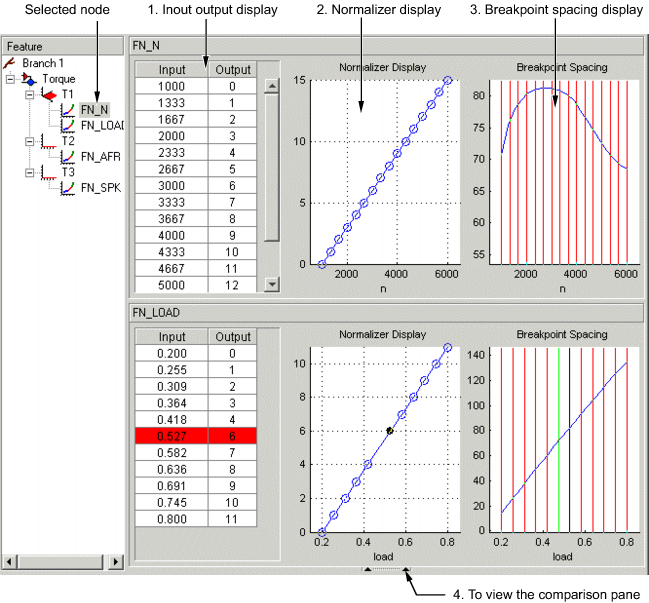Click FN_LOAD Output column header

[233, 336]
